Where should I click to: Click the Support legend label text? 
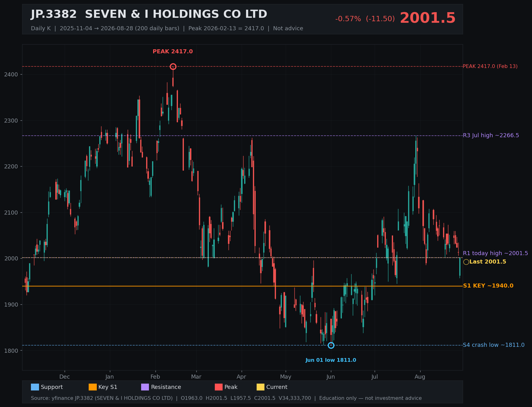click(52, 387)
